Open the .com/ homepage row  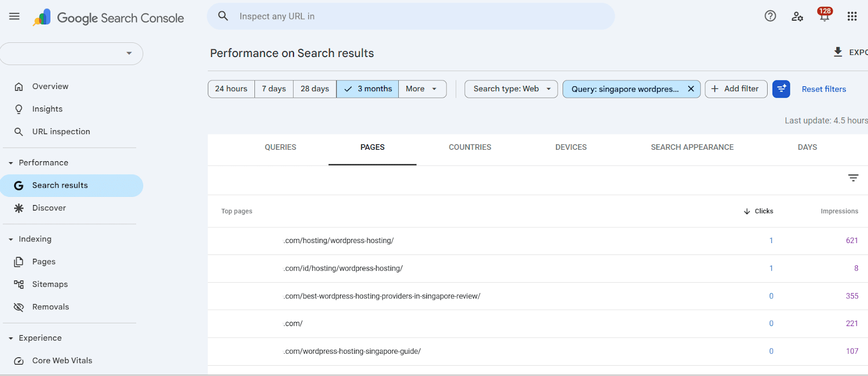(x=538, y=324)
